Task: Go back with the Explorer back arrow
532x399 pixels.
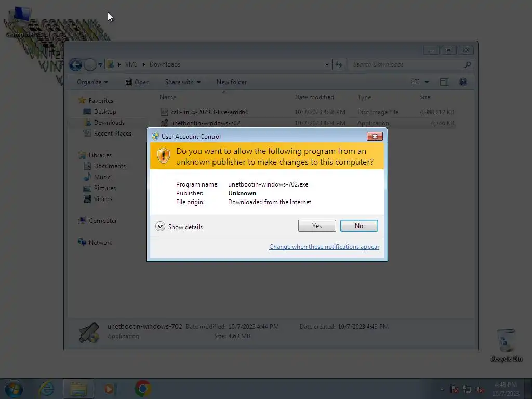Action: 76,64
